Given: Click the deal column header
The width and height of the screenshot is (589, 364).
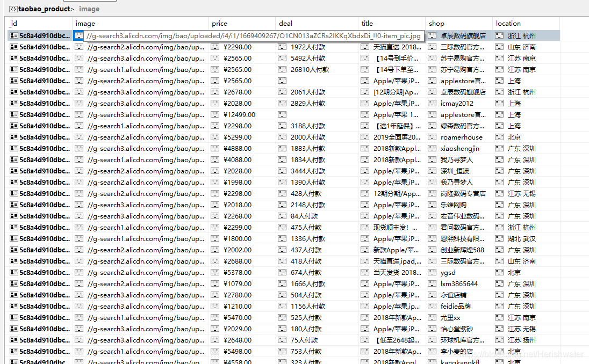Looking at the screenshot, I should 285,23.
